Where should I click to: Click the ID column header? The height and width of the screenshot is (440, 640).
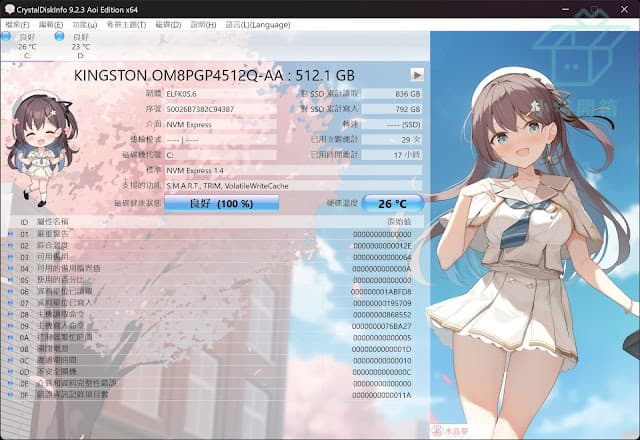24,222
